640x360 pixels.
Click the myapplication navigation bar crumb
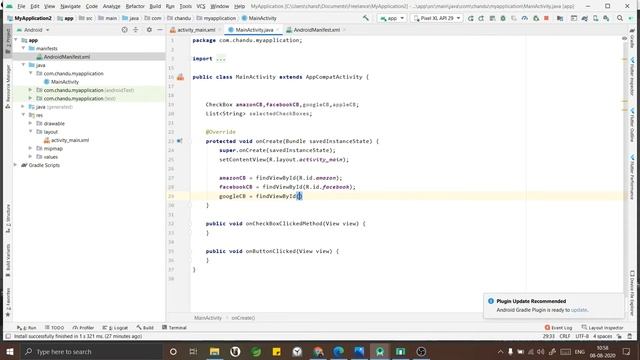[x=216, y=18]
